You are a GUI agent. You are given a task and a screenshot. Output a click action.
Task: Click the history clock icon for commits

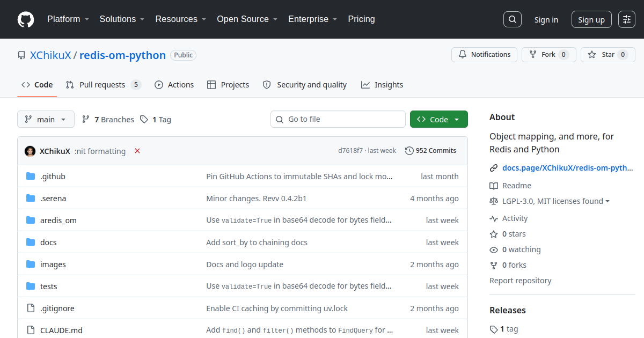[x=409, y=151]
